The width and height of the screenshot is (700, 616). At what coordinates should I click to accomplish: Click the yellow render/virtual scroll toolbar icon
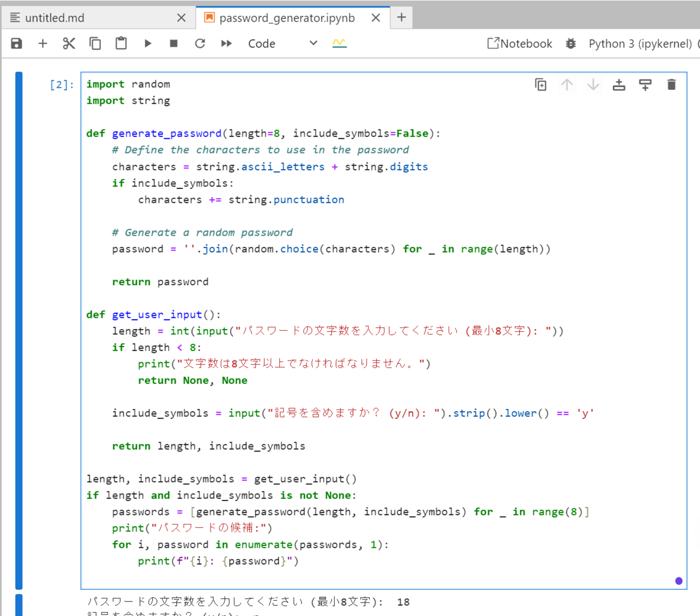click(339, 43)
